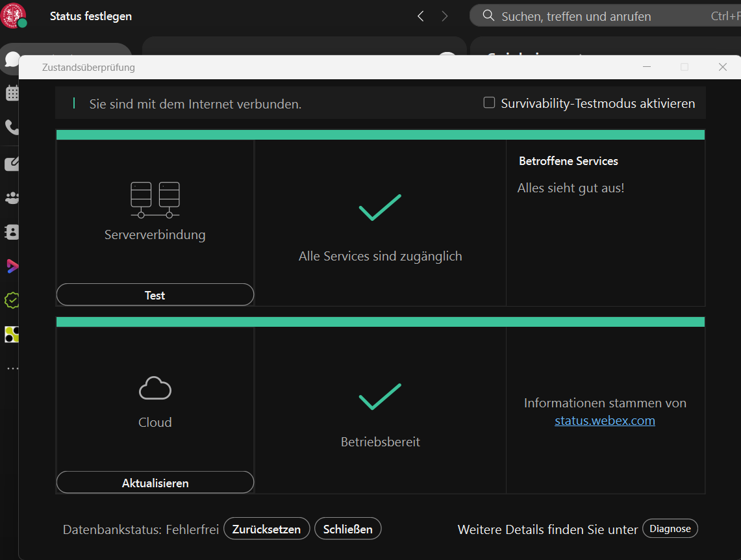Open the Whiteboard pencil icon in sidebar
The width and height of the screenshot is (741, 560).
tap(12, 164)
